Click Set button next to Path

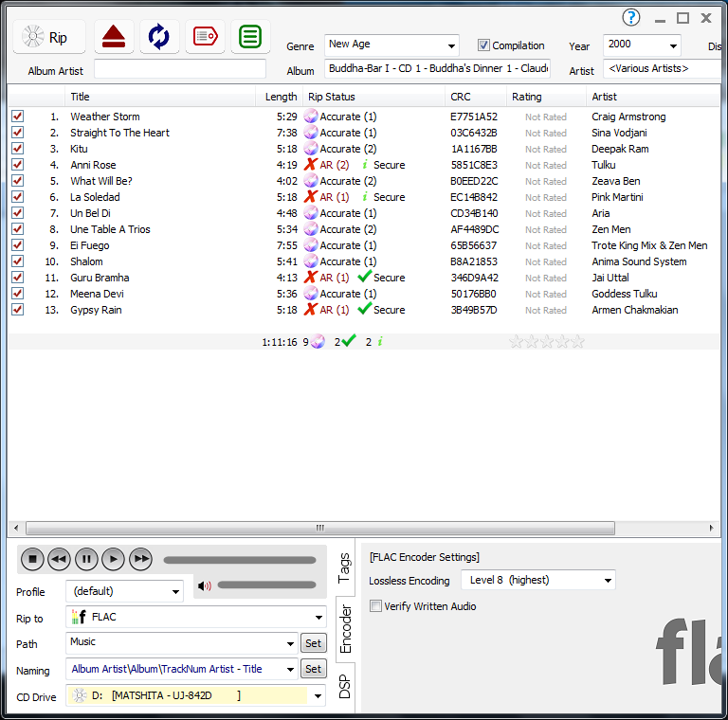click(x=313, y=643)
